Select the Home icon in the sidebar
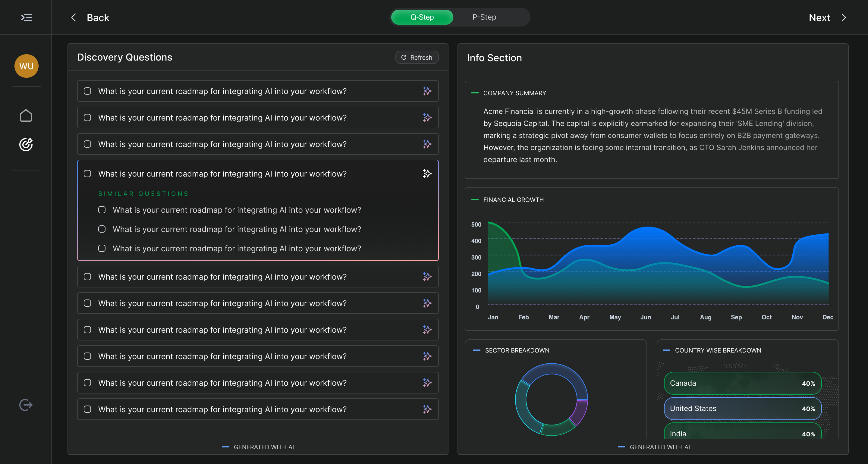This screenshot has width=868, height=464. [26, 115]
